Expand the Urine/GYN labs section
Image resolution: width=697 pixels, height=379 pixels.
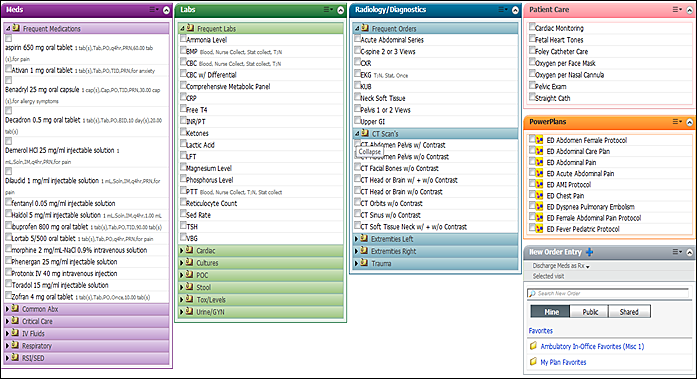(182, 312)
